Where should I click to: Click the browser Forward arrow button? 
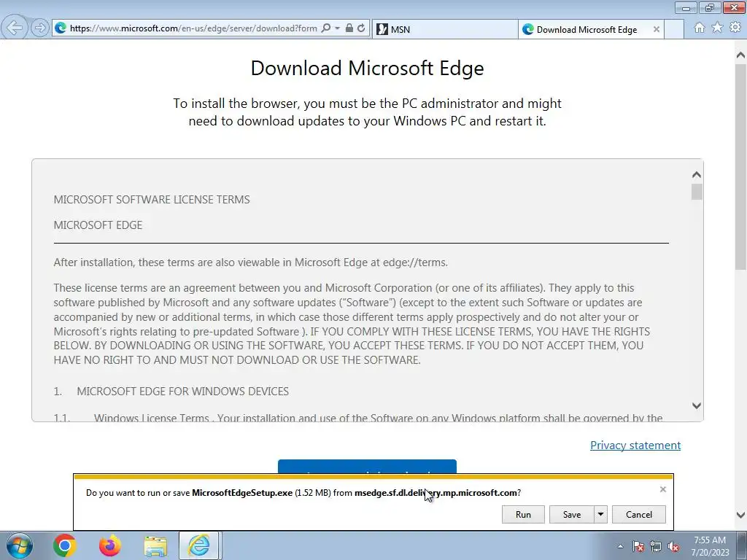(40, 28)
